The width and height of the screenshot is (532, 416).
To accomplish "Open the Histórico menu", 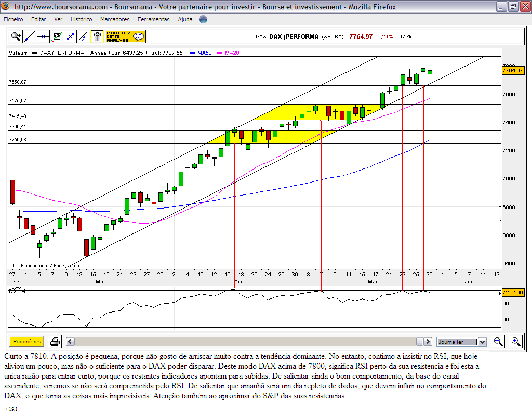I will [82, 19].
